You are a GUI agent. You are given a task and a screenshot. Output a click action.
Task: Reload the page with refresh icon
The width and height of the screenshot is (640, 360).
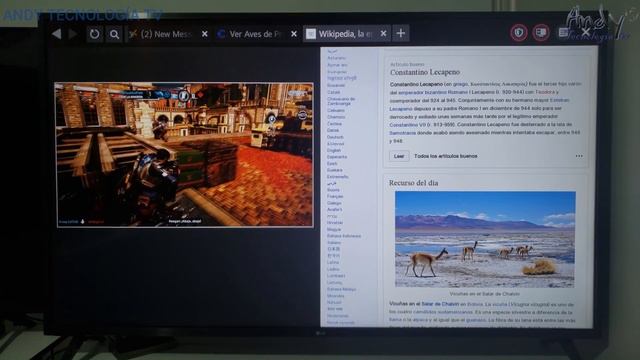[94, 34]
